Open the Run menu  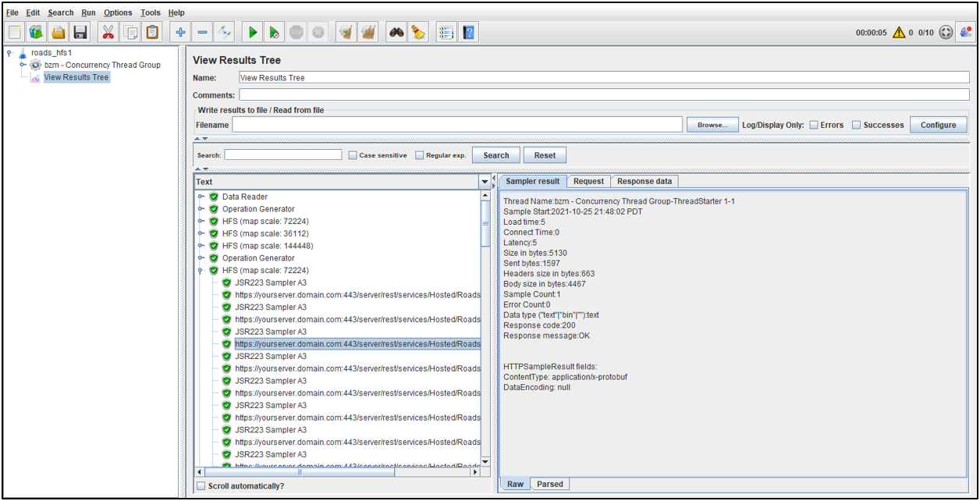[x=88, y=12]
